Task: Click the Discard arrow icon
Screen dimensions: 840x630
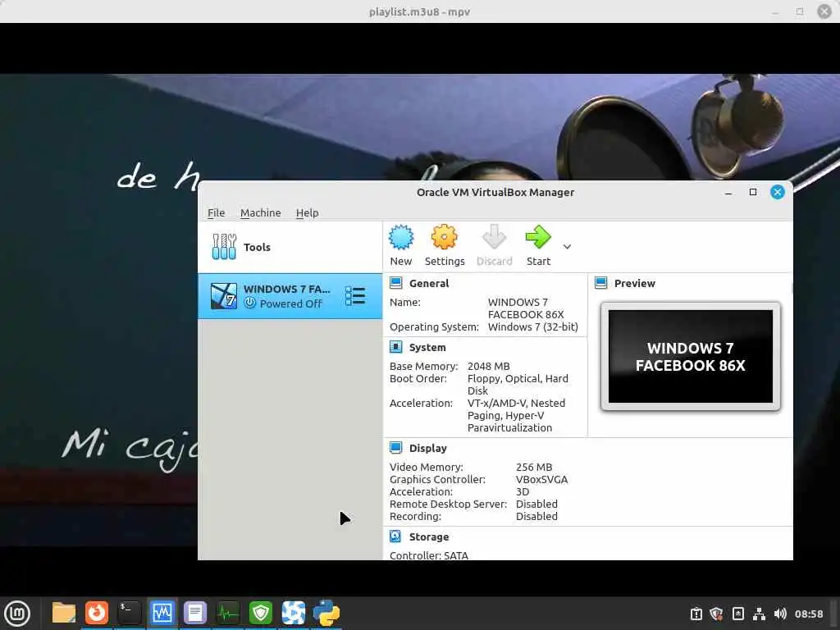Action: [494, 237]
